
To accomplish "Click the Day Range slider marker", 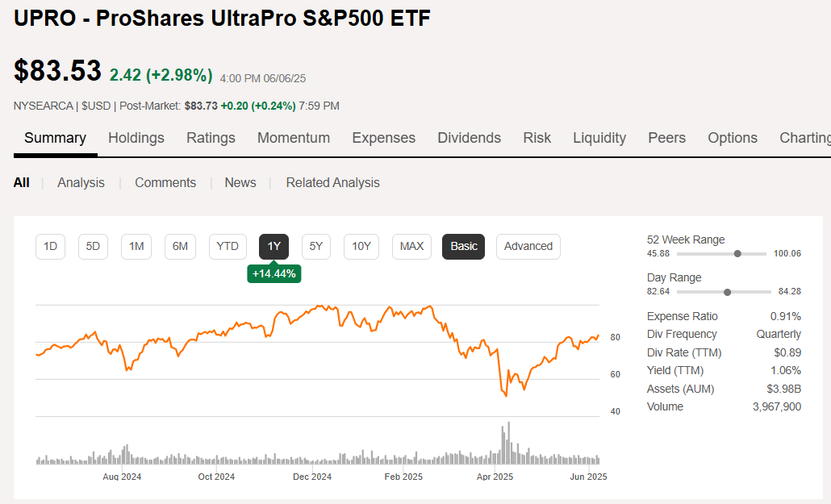I will pos(729,292).
